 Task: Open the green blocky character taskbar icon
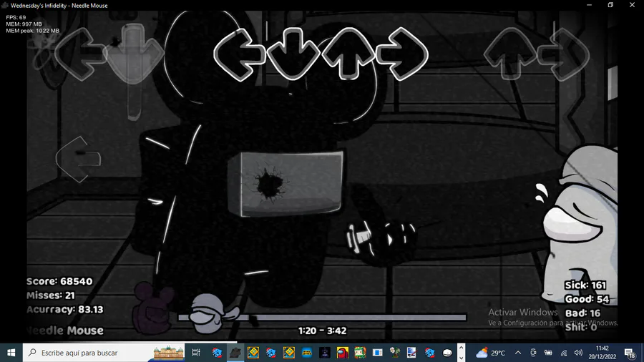360,353
